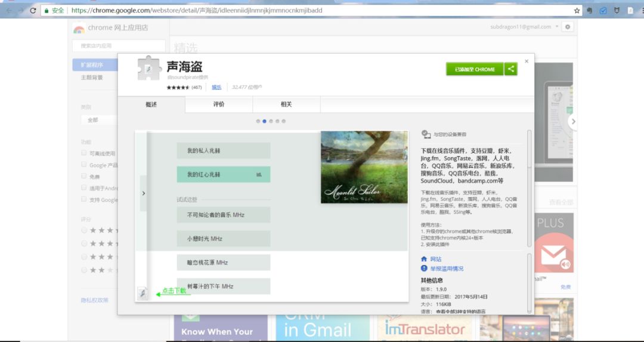Click the 声海盗 puzzle-piece extension icon

tap(150, 68)
